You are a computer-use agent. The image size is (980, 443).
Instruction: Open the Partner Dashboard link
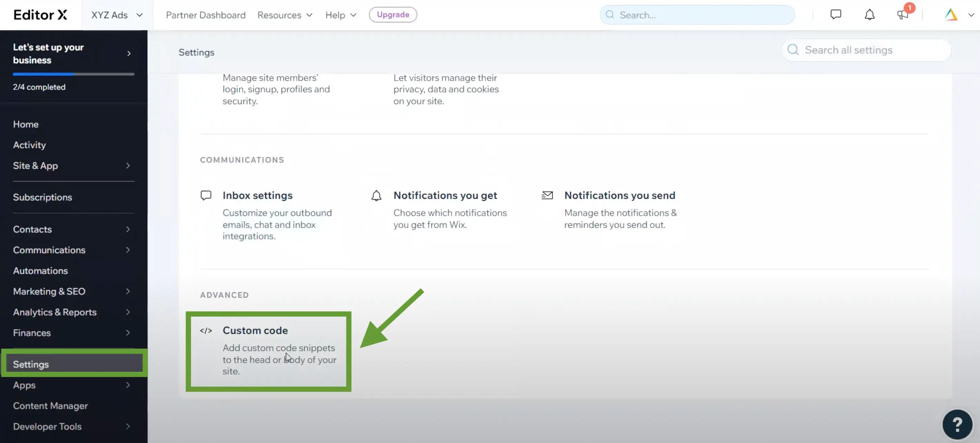pos(205,15)
